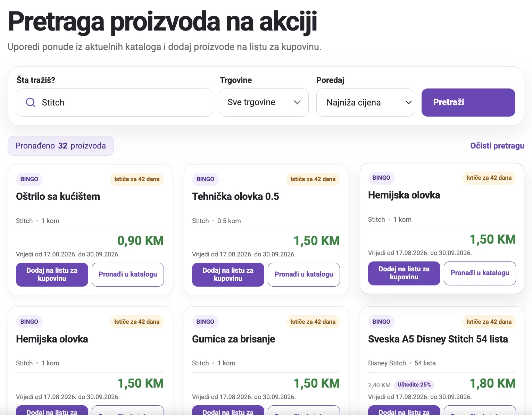The height and width of the screenshot is (415, 532).
Task: Select the 1,50 KM price of Tehnička olovka 0.5
Action: coord(316,240)
